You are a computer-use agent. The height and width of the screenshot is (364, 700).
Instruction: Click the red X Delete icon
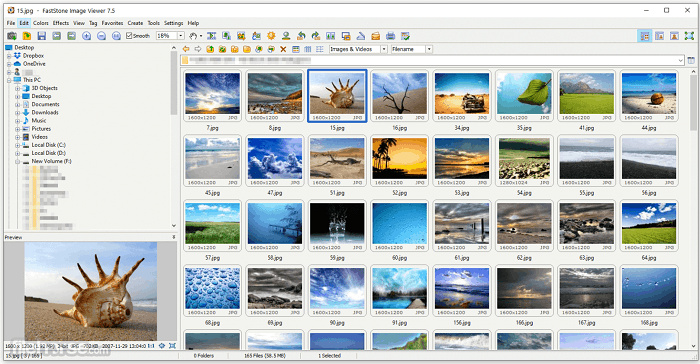click(283, 49)
